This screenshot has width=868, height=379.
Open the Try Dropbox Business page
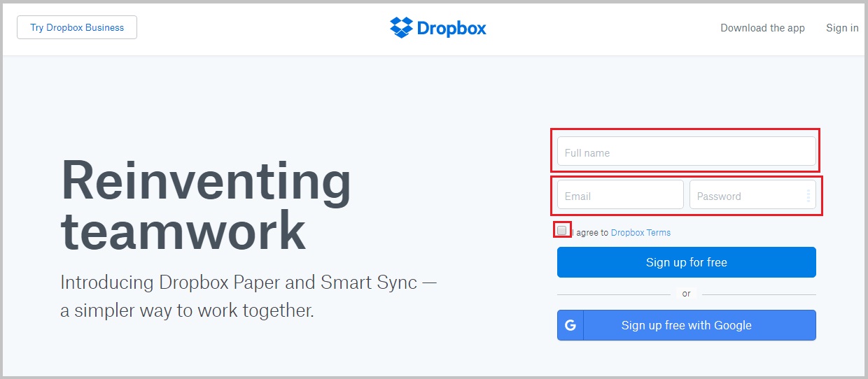tap(77, 27)
